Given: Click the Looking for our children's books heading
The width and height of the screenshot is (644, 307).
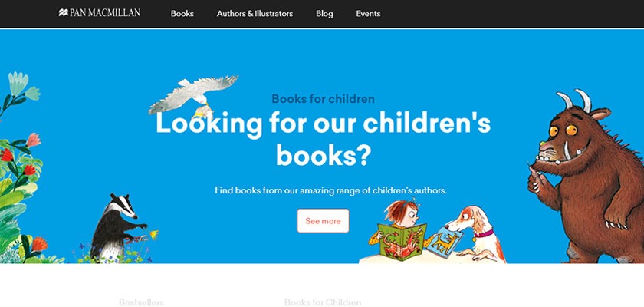Looking at the screenshot, I should pos(323,140).
